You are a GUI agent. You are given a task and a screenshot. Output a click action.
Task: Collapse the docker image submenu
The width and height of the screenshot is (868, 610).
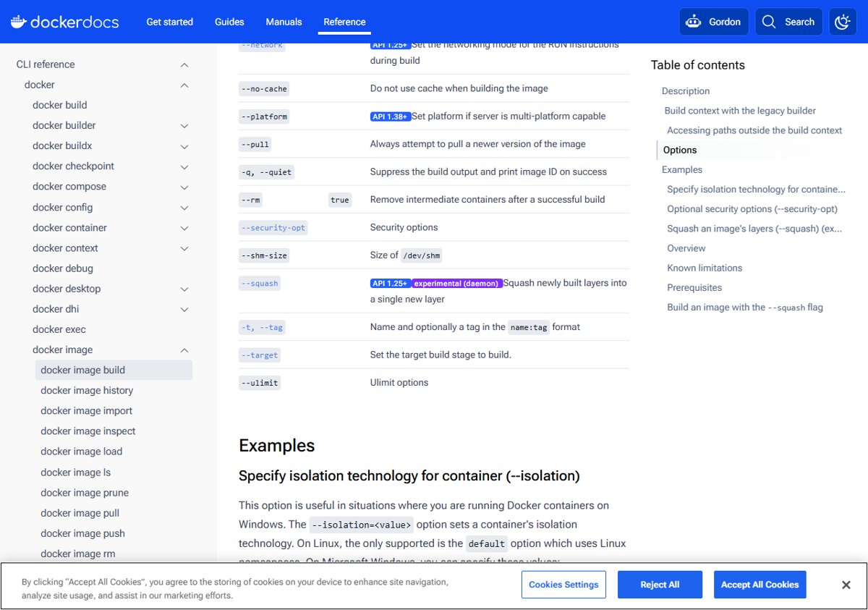click(x=184, y=350)
